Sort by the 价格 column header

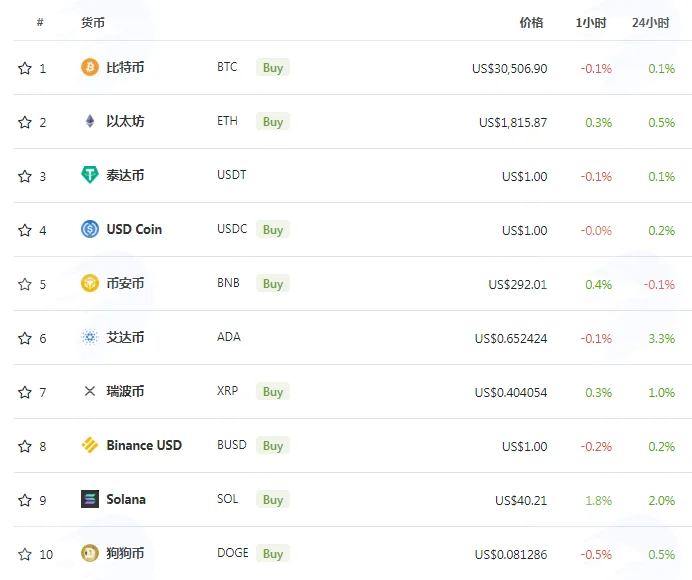pos(531,23)
